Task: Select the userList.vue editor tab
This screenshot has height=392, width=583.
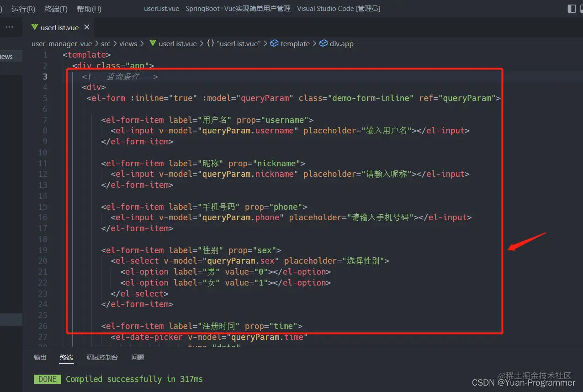Action: tap(59, 27)
